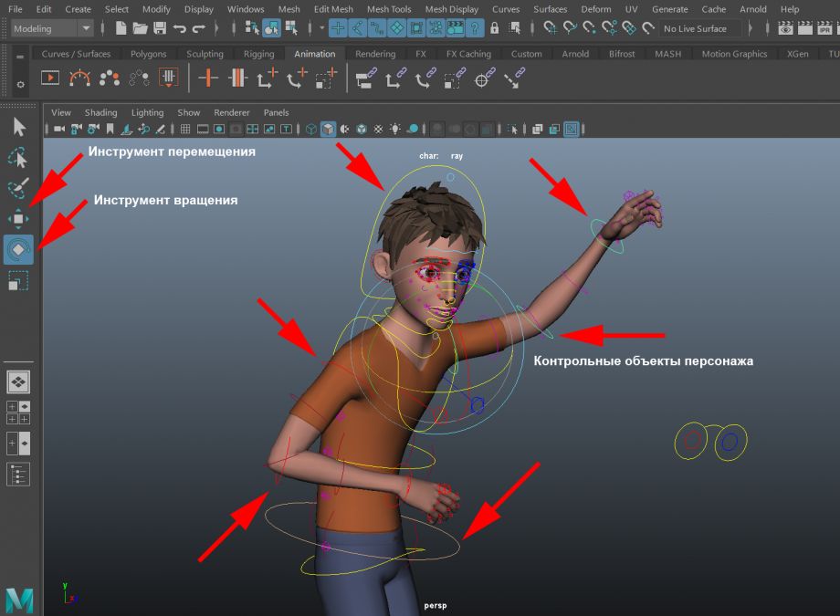Undo the last action

pyautogui.click(x=180, y=28)
